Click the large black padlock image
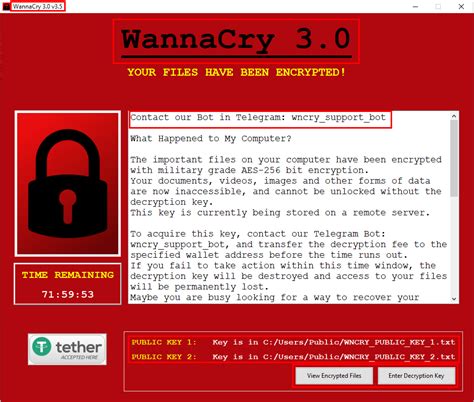 (x=68, y=183)
